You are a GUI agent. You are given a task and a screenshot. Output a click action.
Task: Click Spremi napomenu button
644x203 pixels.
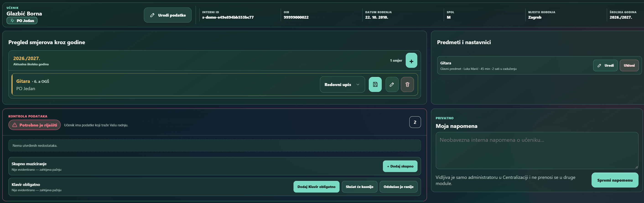(x=615, y=180)
